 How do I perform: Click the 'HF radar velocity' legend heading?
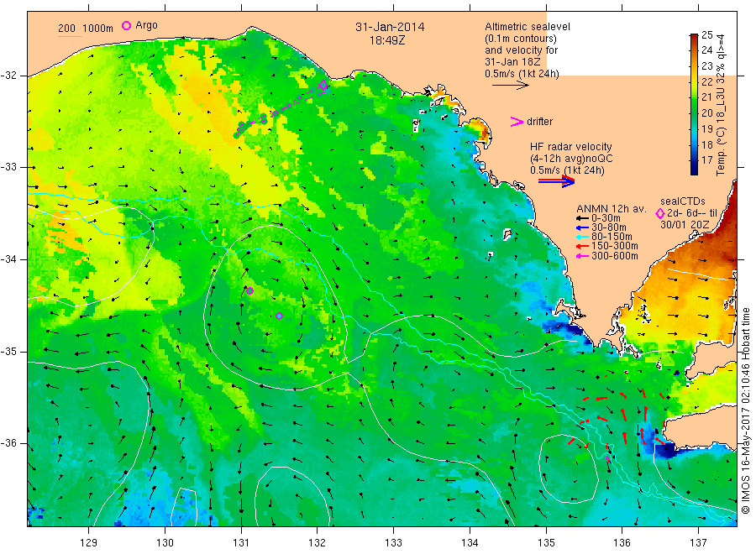[571, 147]
